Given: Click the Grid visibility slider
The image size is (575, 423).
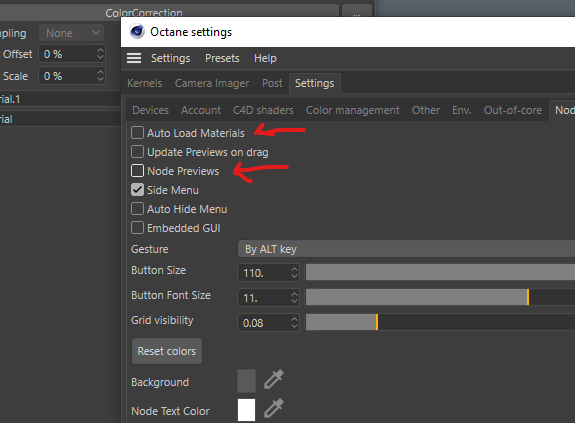Looking at the screenshot, I should pyautogui.click(x=440, y=322).
